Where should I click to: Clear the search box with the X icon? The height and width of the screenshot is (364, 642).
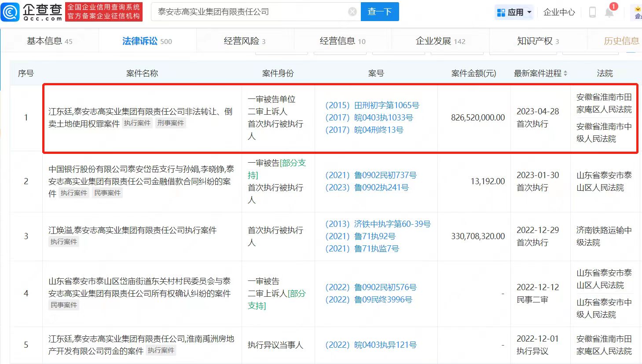pyautogui.click(x=352, y=12)
